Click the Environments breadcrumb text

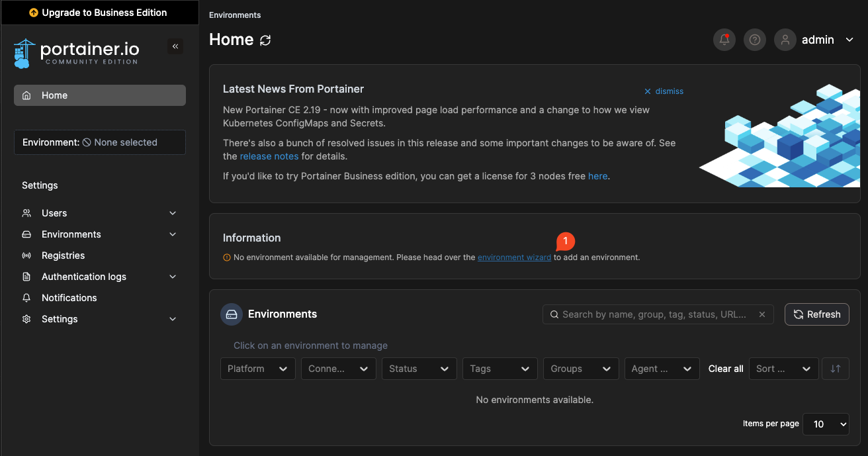[235, 15]
